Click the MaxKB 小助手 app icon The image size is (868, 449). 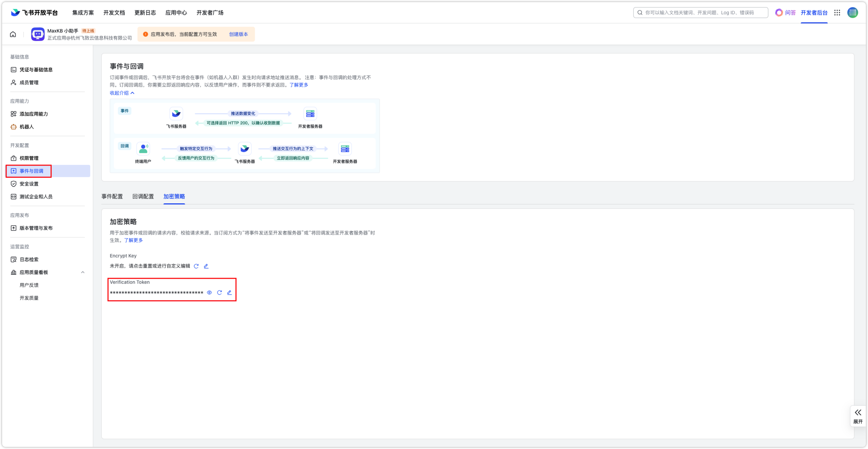pos(37,34)
